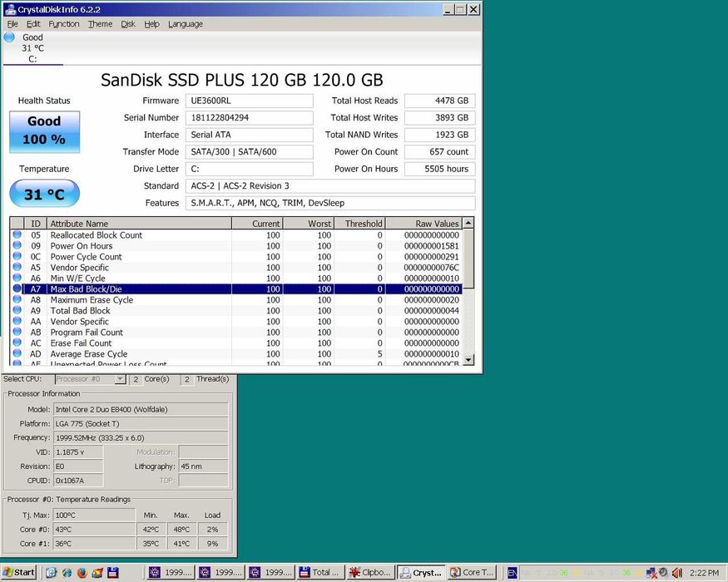Click the Core Temp processor Model field
Image resolution: width=728 pixels, height=582 pixels.
141,409
